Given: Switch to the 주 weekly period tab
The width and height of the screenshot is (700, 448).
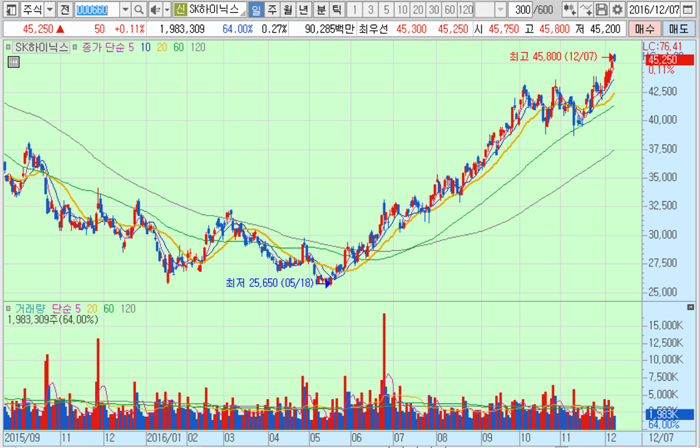Looking at the screenshot, I should [x=274, y=9].
